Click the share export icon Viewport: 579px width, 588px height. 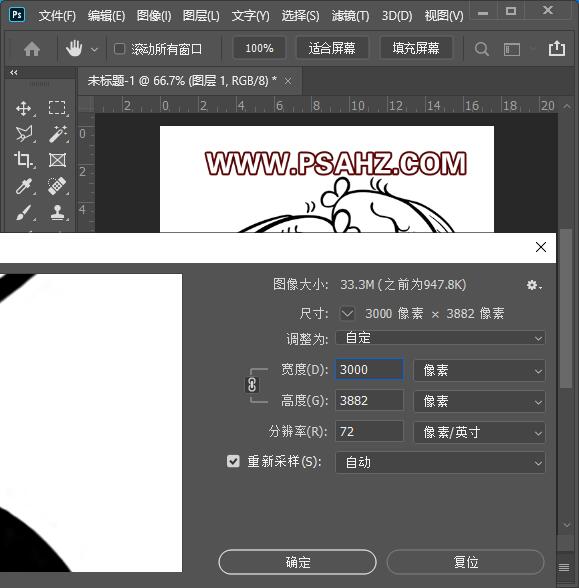557,48
